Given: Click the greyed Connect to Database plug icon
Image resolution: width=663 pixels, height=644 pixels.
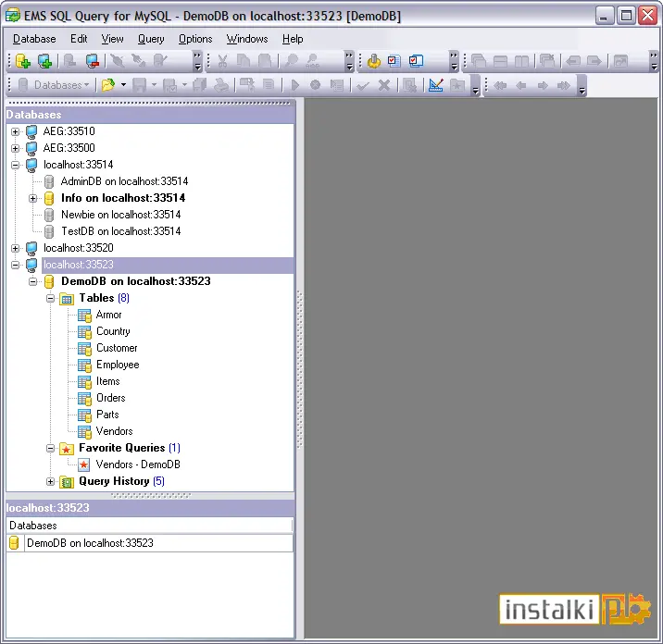Looking at the screenshot, I should click(117, 61).
